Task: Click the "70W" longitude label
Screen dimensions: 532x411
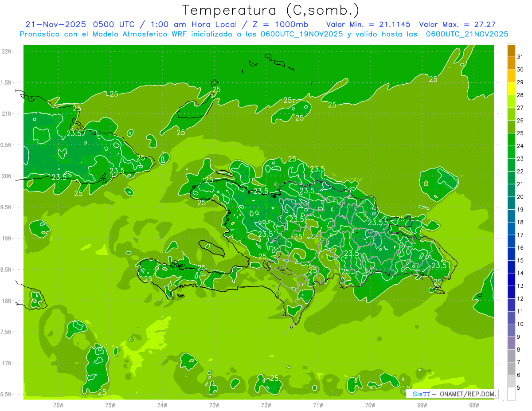Action: (370, 405)
